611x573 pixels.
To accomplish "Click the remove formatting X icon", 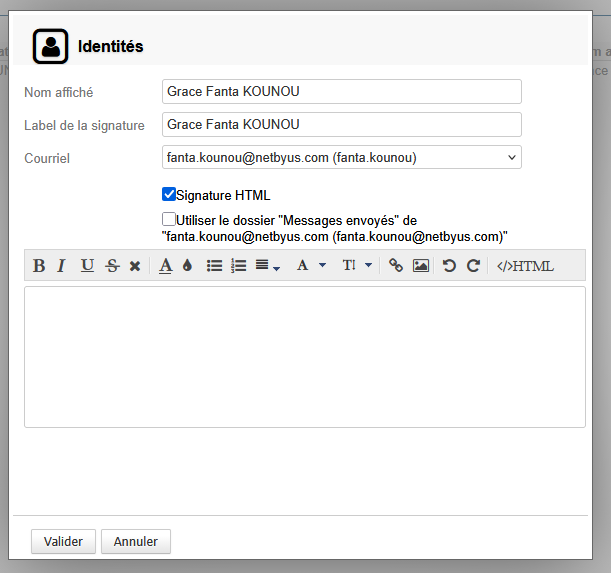I will 135,266.
